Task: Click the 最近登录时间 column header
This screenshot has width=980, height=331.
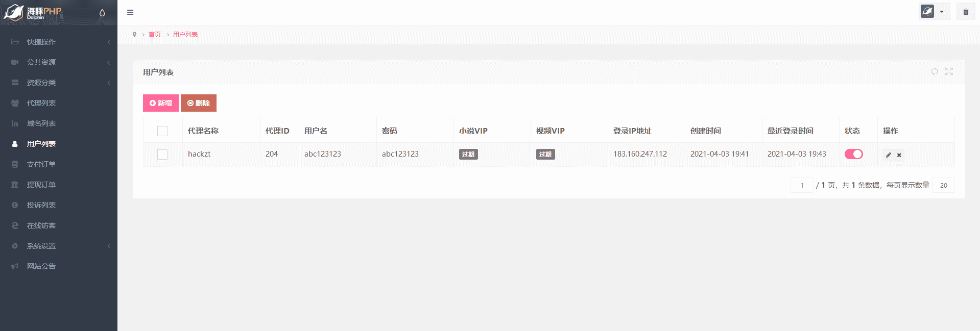Action: click(x=791, y=131)
